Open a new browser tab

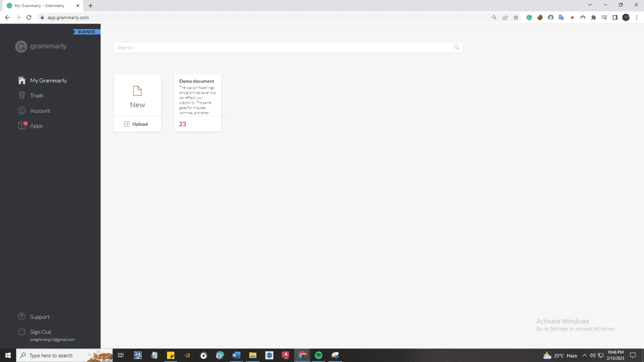(x=91, y=6)
